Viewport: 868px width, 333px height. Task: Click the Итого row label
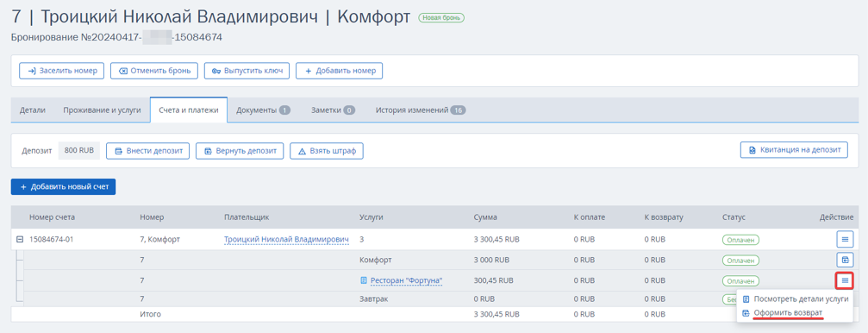click(x=151, y=314)
